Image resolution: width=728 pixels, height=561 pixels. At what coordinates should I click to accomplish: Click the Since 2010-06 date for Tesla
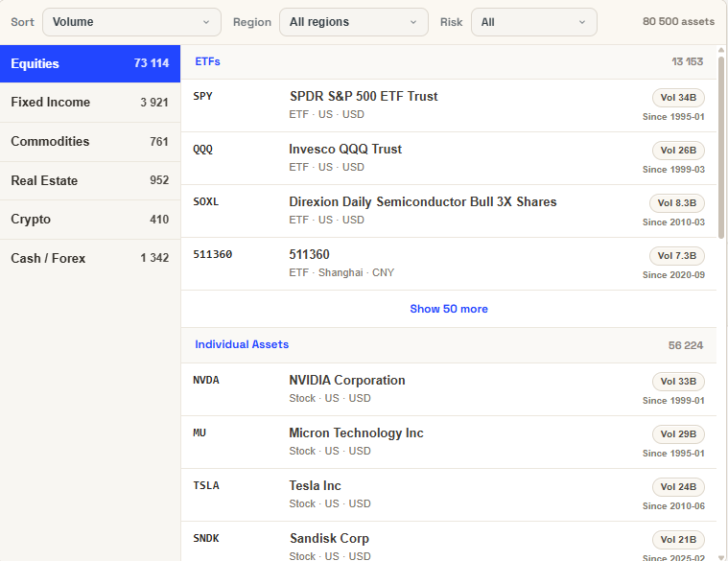[x=673, y=506]
